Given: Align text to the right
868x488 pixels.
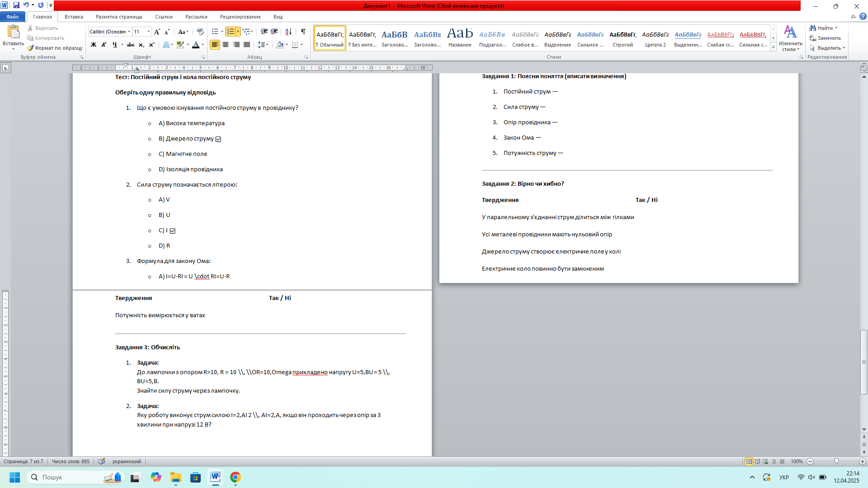Looking at the screenshot, I should pyautogui.click(x=236, y=45).
